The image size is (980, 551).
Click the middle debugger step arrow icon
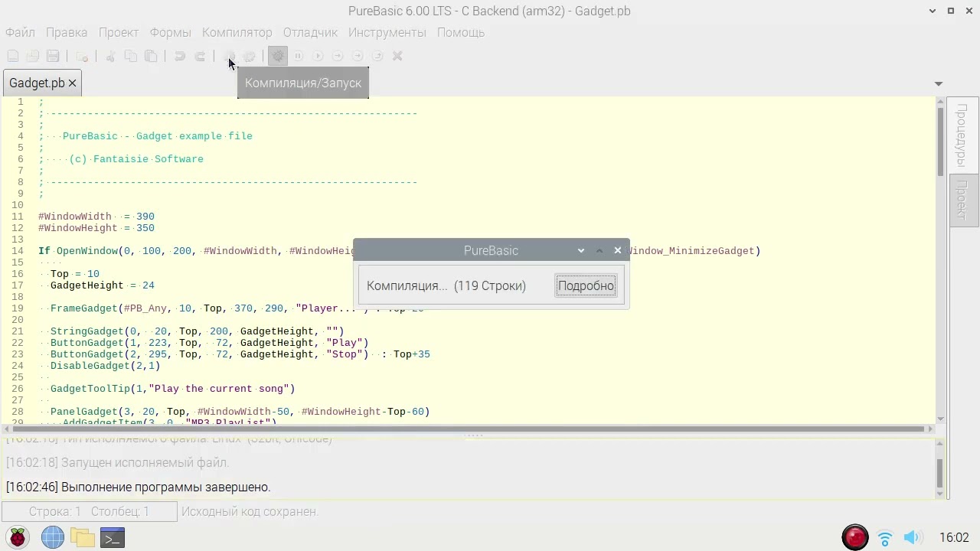tap(358, 56)
